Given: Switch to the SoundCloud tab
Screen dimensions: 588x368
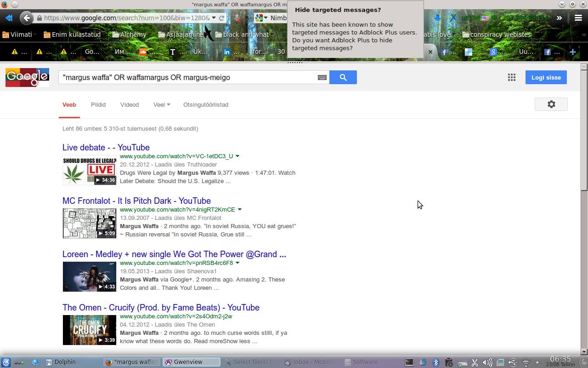Looking at the screenshot, I should pos(147,52).
